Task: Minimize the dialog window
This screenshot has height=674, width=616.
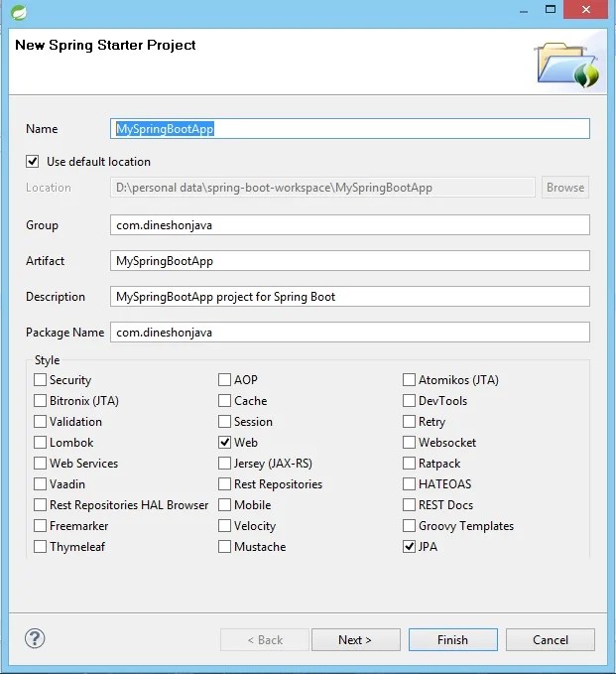Action: point(523,10)
